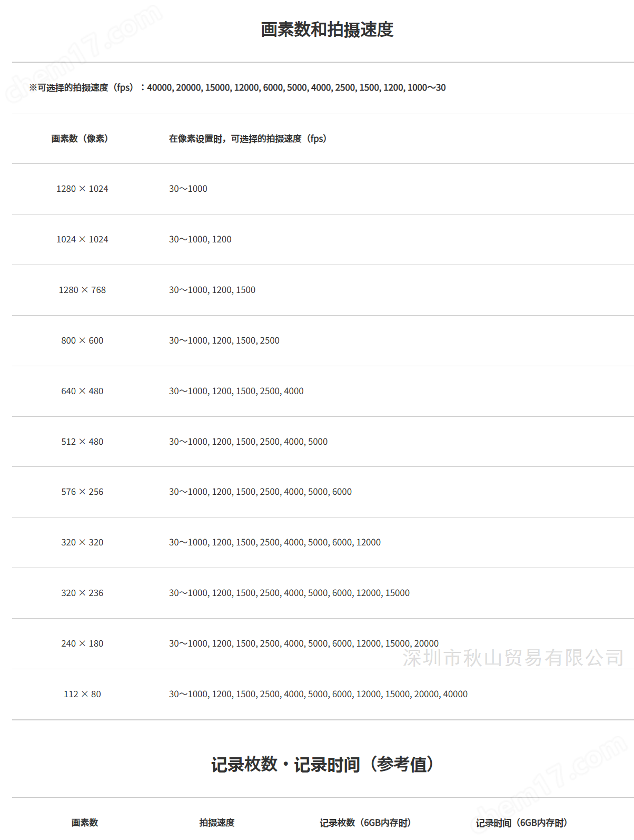Viewport: 634px width, 840px height.
Task: Click the 640 × 480 resolution cell
Action: [82, 391]
